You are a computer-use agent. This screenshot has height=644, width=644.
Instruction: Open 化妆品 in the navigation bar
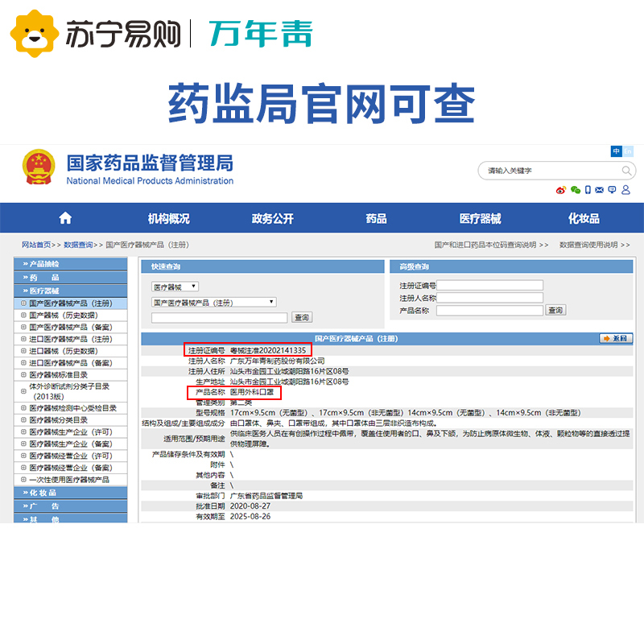[x=584, y=218]
